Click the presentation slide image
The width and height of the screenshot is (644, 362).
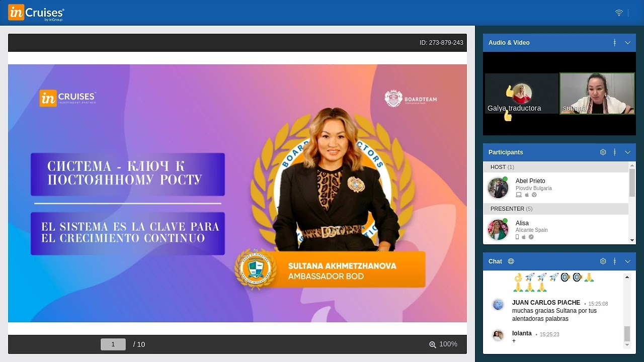(237, 193)
